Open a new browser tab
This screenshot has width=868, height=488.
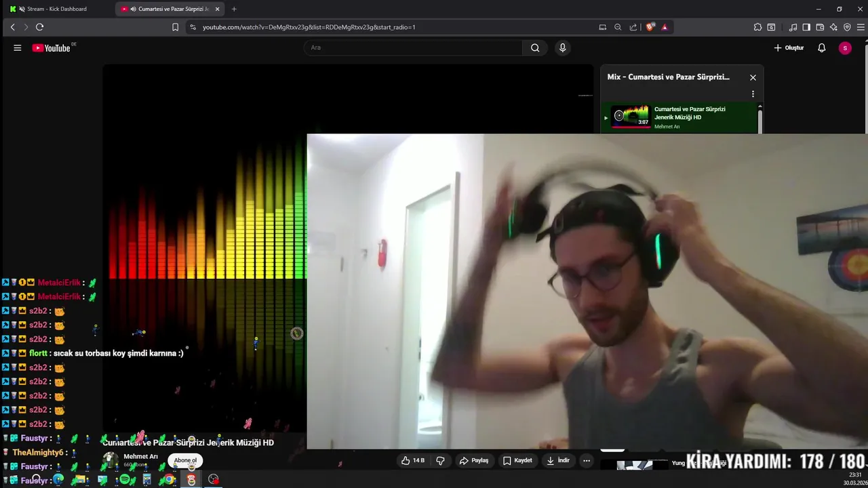234,9
